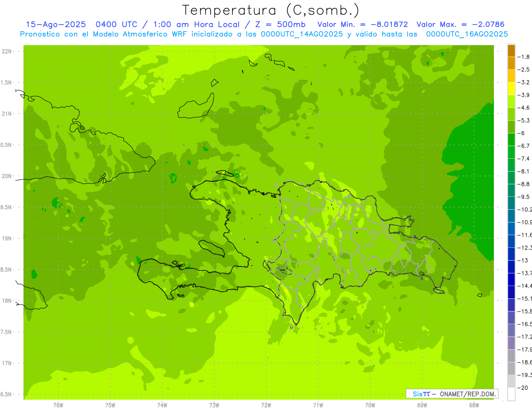Click the 'ONAMET/REP.DOM.' credit label
The image size is (532, 411).
[468, 394]
